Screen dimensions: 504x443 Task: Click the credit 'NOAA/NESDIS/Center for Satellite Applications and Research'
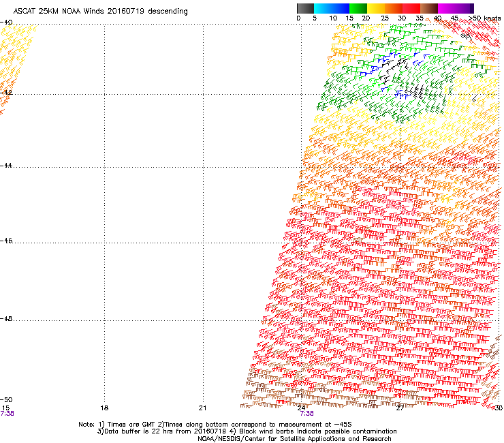[294, 439]
